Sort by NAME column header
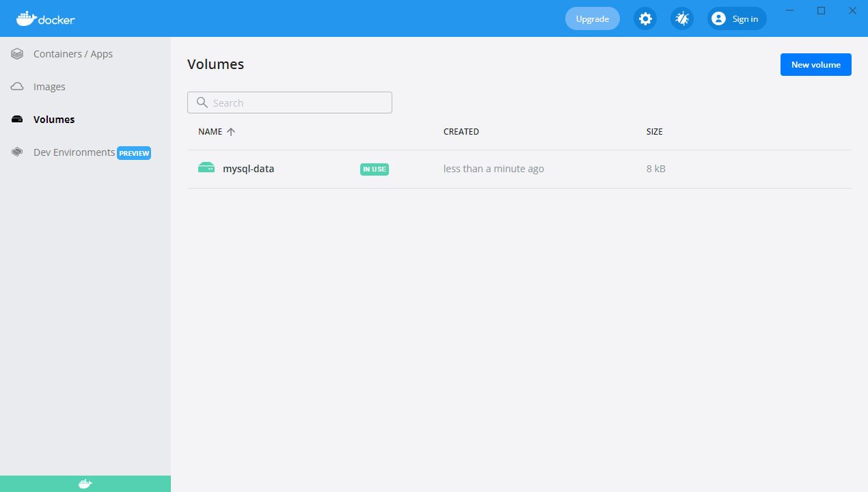Screen dimensions: 868x492 [x=211, y=132]
